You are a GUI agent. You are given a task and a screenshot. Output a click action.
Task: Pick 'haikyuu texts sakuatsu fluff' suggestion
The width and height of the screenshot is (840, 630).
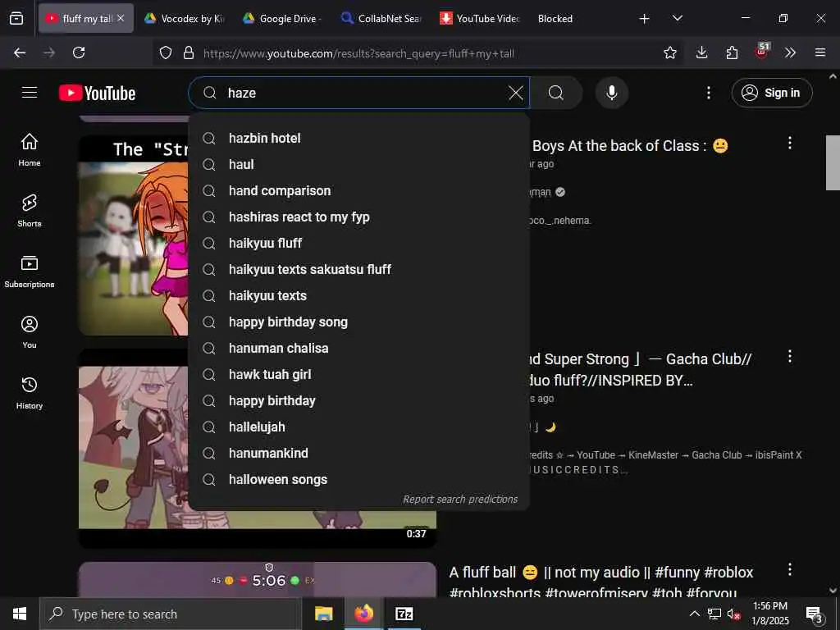(x=359, y=269)
